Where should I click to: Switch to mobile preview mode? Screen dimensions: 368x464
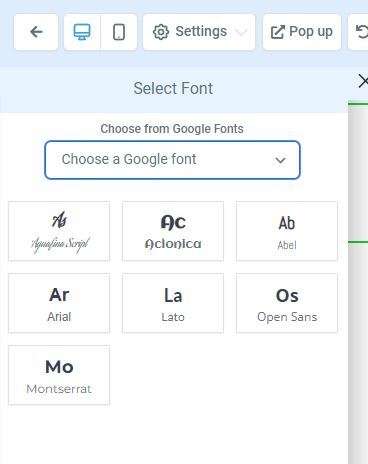[x=119, y=32]
